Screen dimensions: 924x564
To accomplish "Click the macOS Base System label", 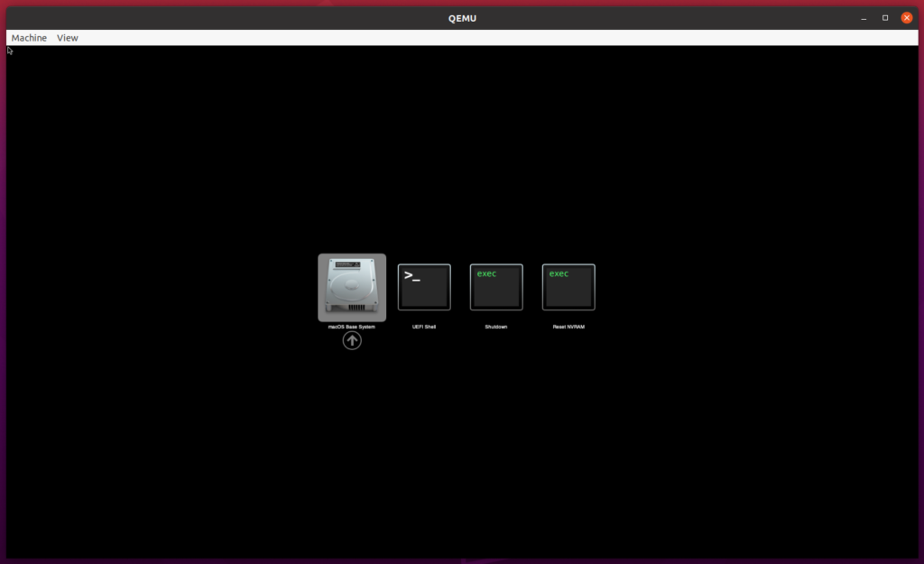I will [352, 327].
